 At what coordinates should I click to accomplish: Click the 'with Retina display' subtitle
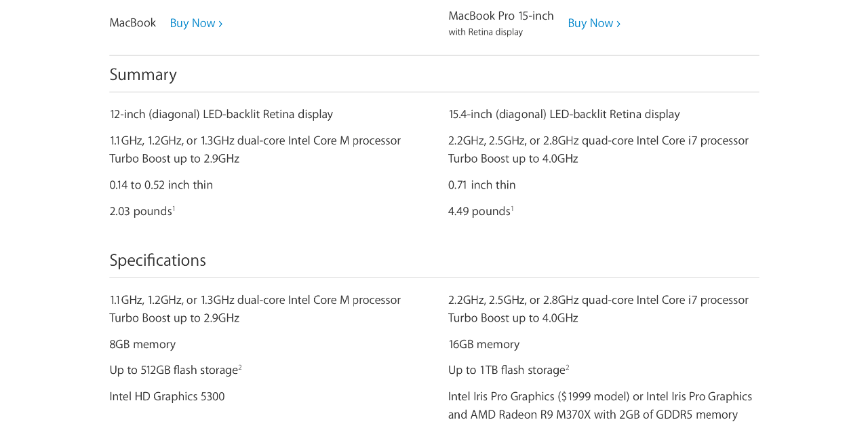coord(486,32)
